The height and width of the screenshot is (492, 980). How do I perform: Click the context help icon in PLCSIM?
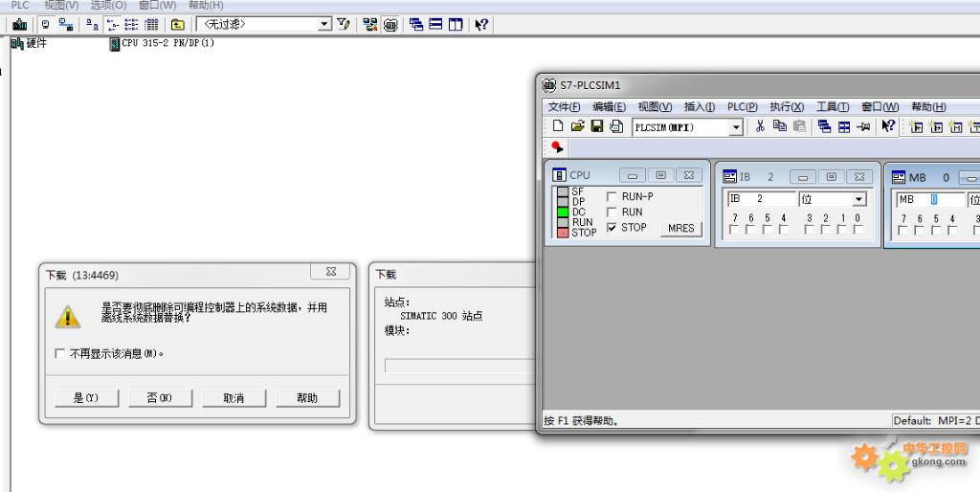[888, 126]
